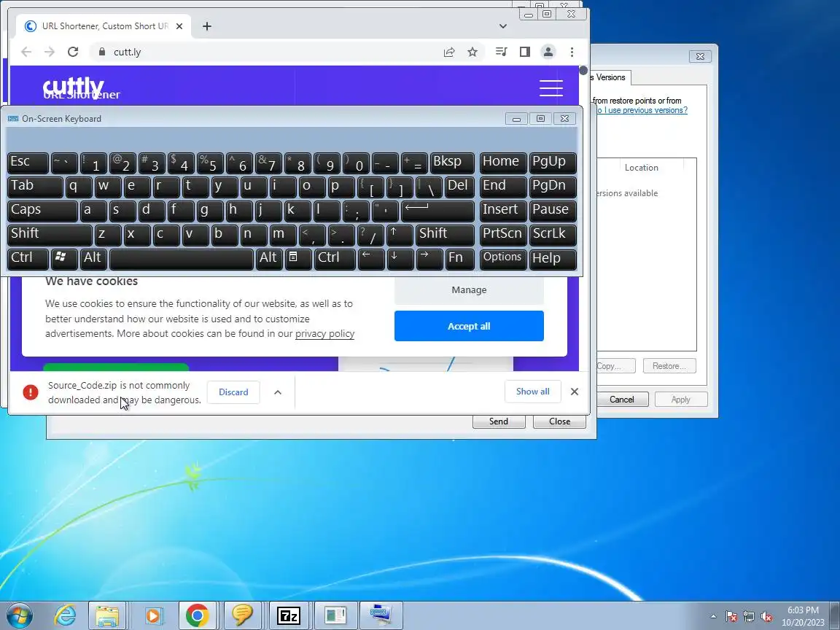
Task: Launch Internet Explorer from taskbar
Action: coord(66,615)
